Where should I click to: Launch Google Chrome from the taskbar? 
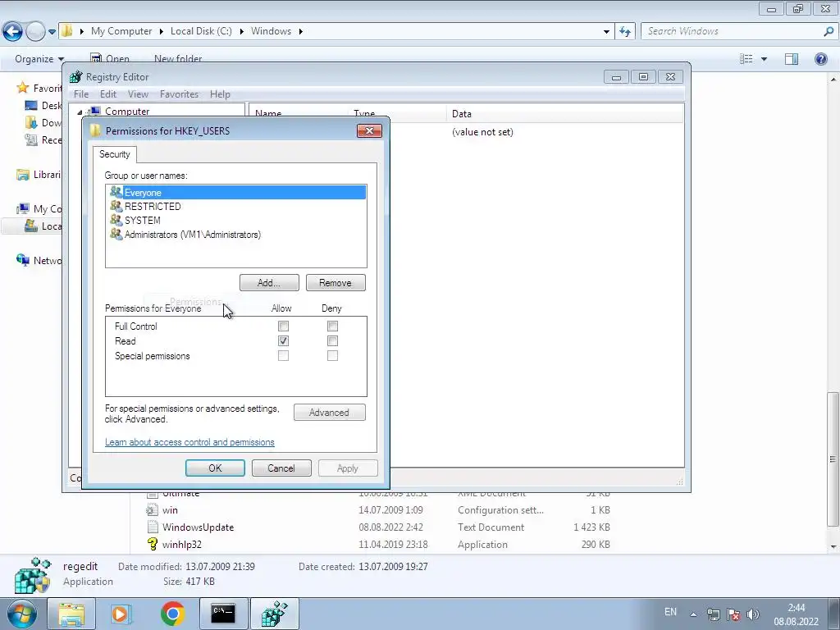tap(172, 614)
